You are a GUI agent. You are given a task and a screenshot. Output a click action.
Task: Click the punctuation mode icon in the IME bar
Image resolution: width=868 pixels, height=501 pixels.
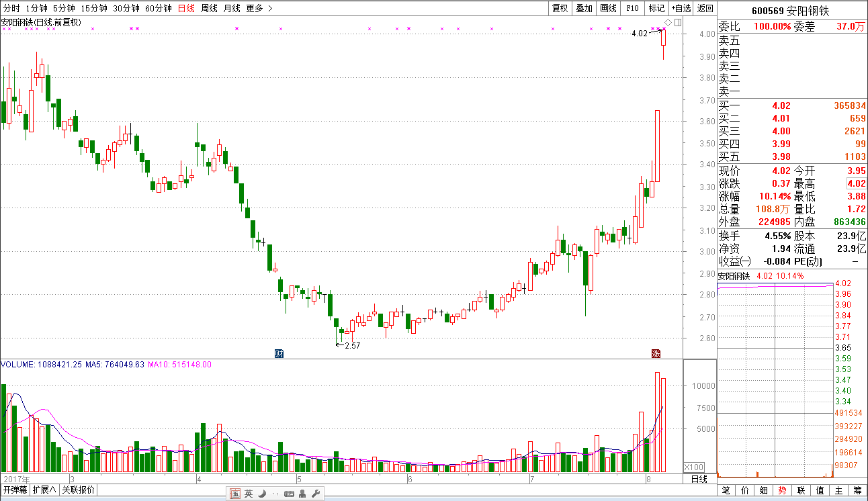point(275,494)
